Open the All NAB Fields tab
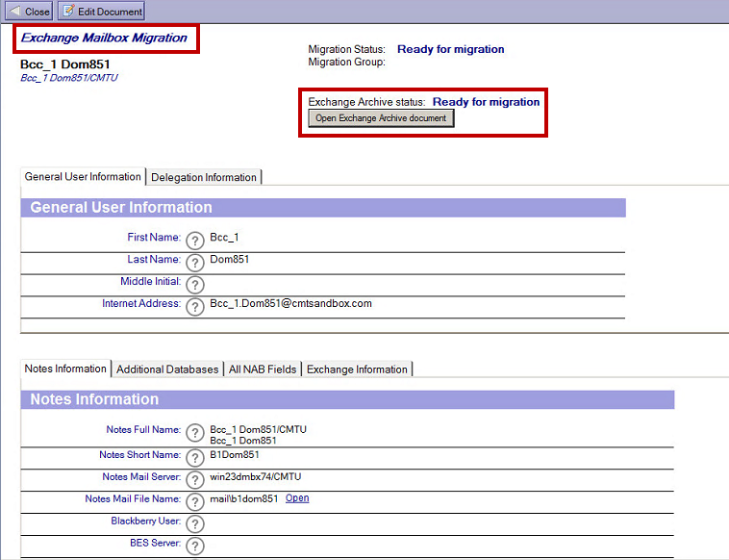The width and height of the screenshot is (729, 560). click(263, 369)
